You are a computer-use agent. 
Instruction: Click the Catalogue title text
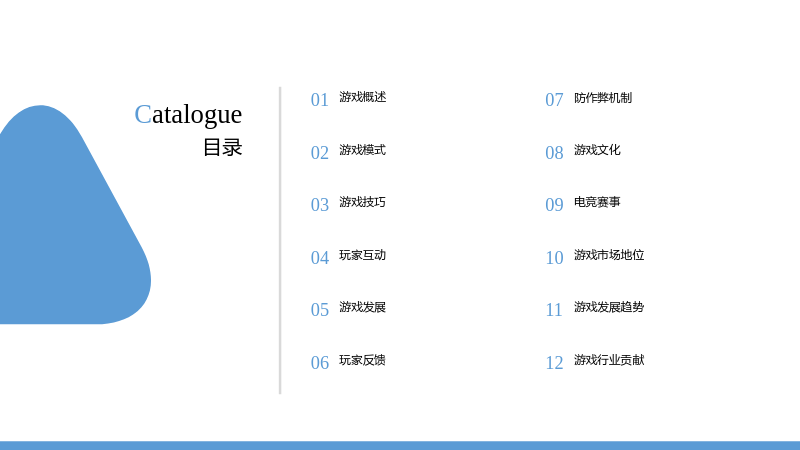pos(188,114)
